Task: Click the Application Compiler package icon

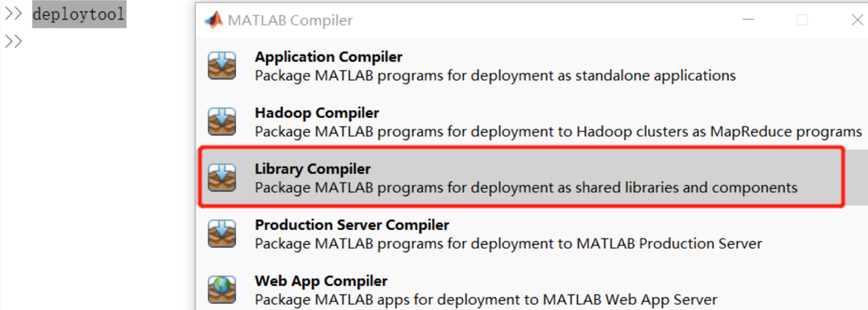Action: pos(222,65)
